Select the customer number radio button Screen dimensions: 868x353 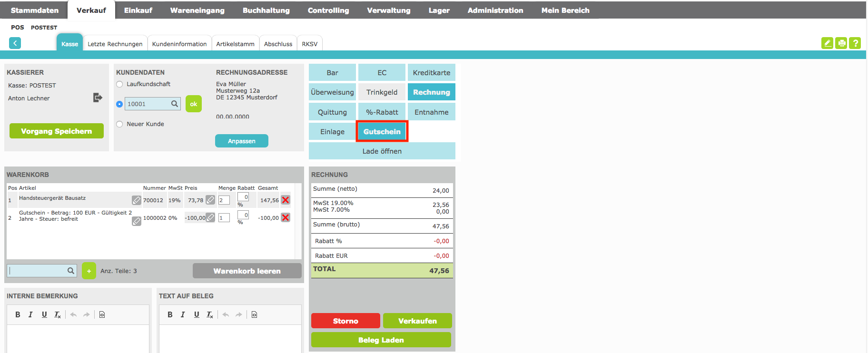coord(119,104)
